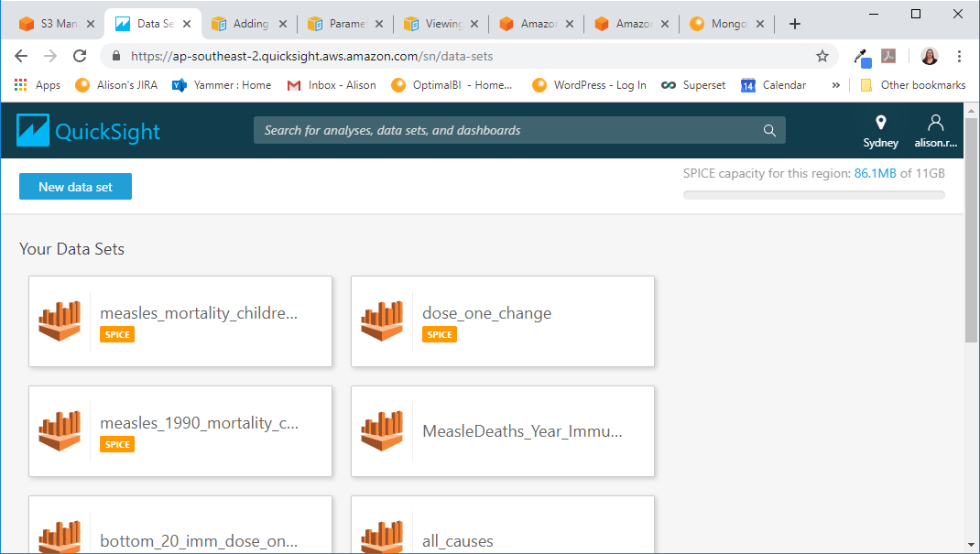Click the QuickSight logo icon
Viewport: 980px width, 554px height.
(x=32, y=131)
